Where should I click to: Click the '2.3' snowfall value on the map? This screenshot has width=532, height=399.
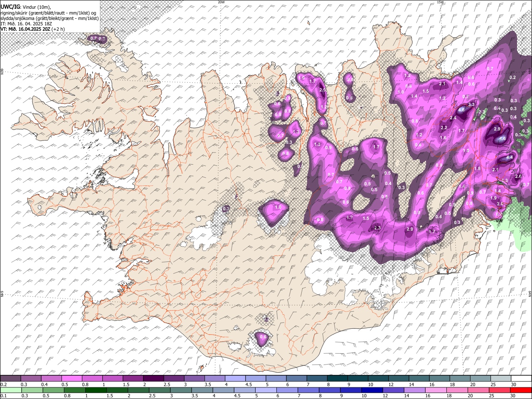click(x=377, y=228)
